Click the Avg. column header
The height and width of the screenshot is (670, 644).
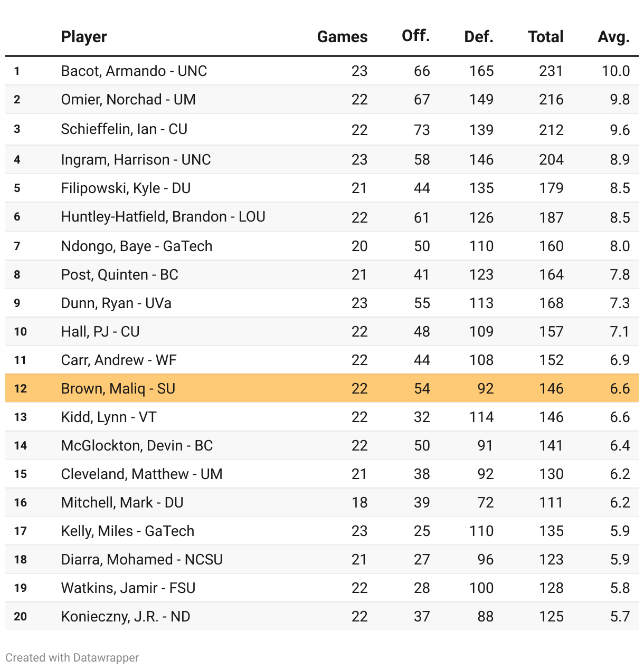click(x=614, y=37)
